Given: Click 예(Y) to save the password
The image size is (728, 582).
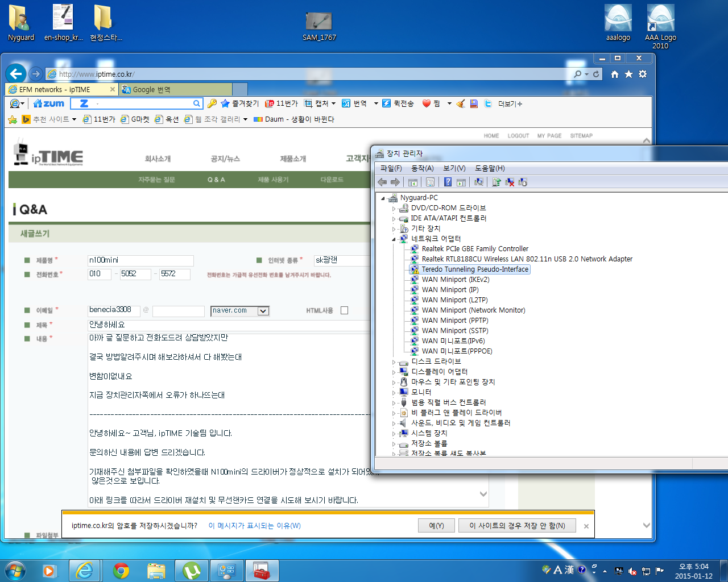Looking at the screenshot, I should pos(436,526).
